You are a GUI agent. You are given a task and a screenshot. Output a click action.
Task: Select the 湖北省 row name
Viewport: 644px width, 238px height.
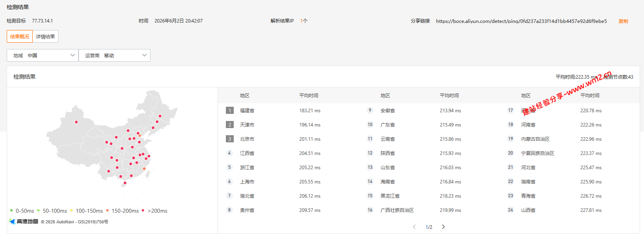coord(247,196)
